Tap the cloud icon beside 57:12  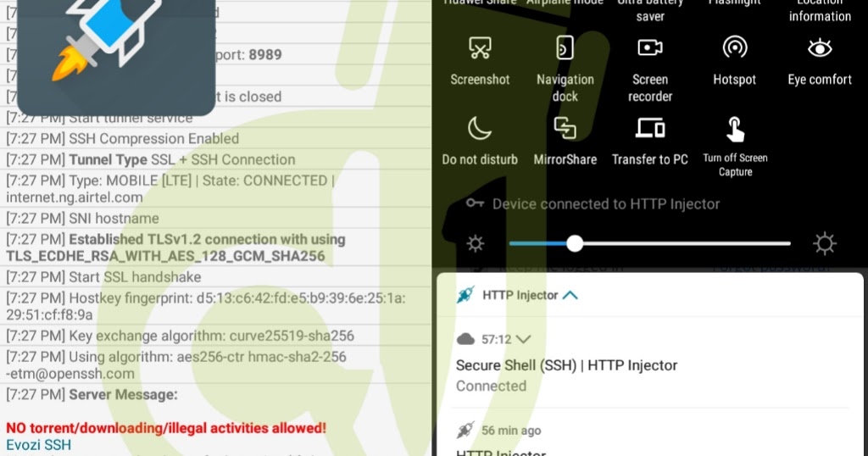pos(465,339)
